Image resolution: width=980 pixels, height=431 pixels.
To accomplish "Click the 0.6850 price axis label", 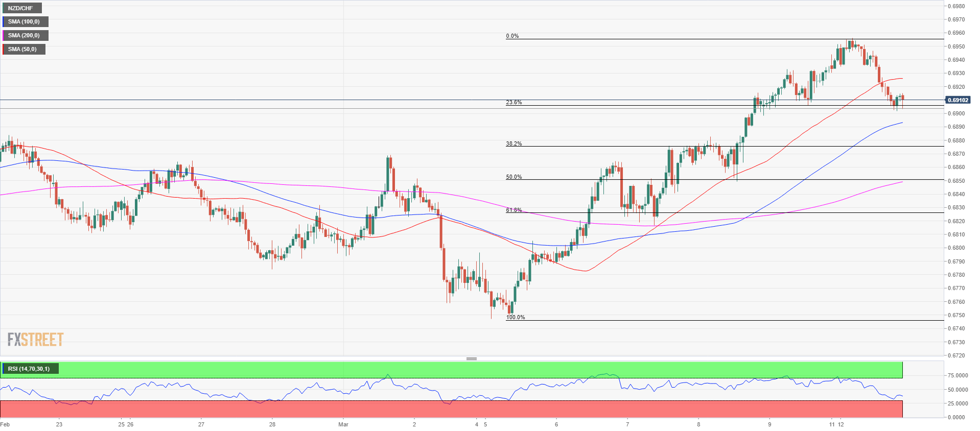I will (x=956, y=181).
